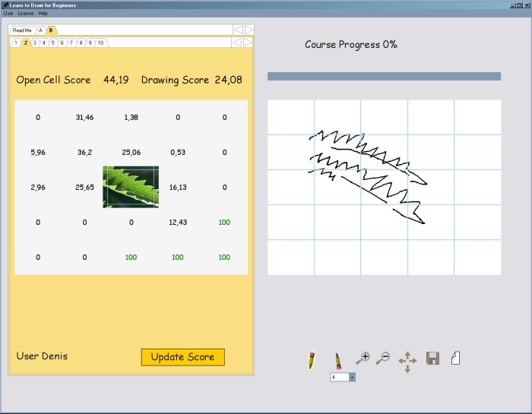Go to lesson tab 10

[x=100, y=43]
